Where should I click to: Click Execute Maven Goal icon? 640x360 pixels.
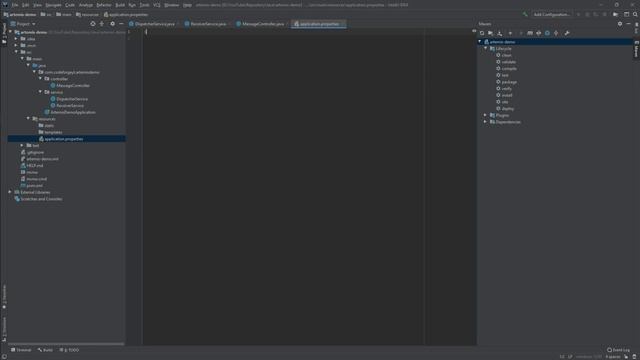tap(530, 33)
